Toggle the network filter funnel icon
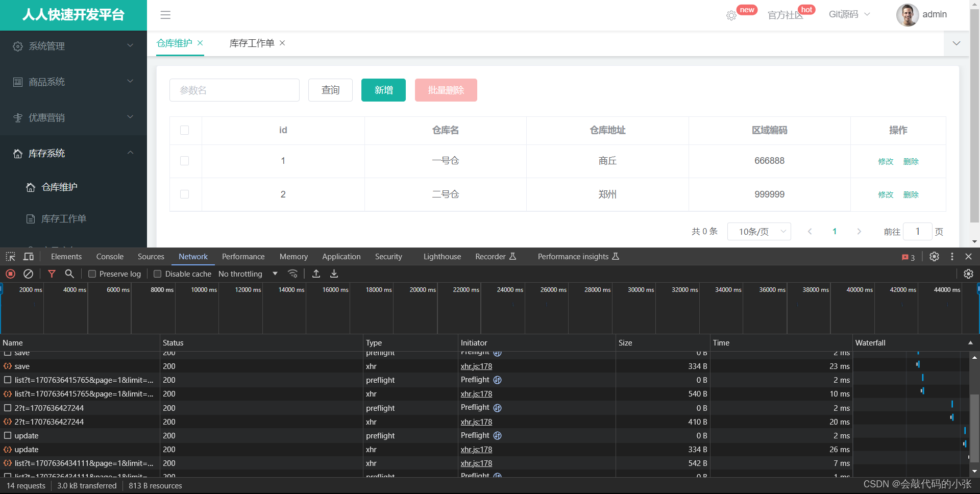Screen dimensions: 980x494 click(52, 274)
